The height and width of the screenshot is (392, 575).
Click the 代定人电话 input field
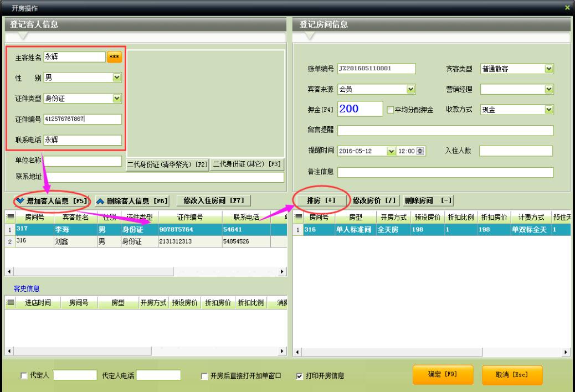click(x=159, y=375)
